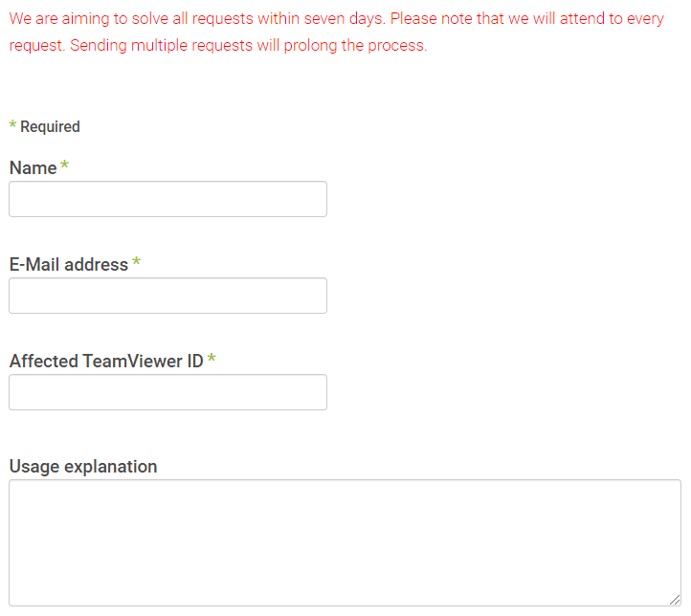Image resolution: width=691 pixels, height=616 pixels.
Task: Click the word "request." starting the second notice line
Action: click(37, 46)
